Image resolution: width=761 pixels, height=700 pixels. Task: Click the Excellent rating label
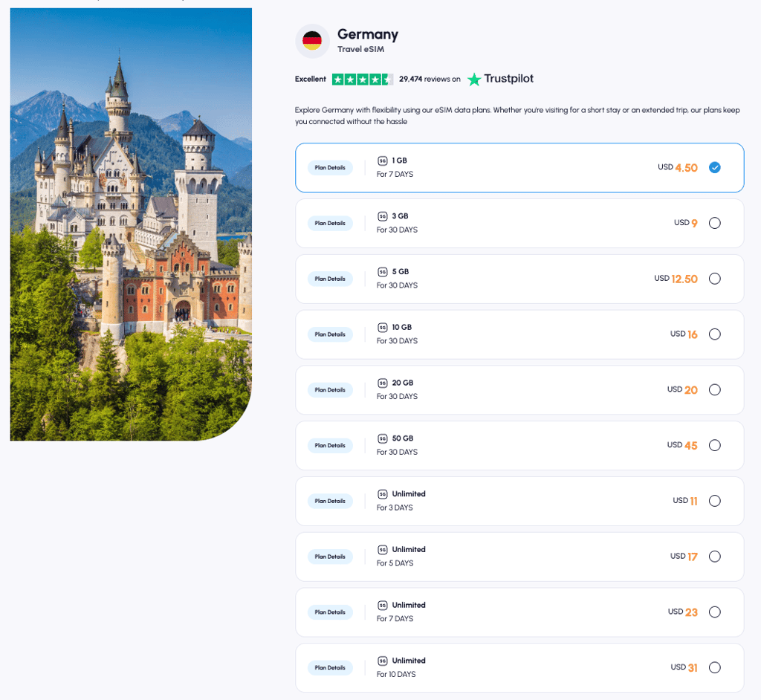point(311,79)
